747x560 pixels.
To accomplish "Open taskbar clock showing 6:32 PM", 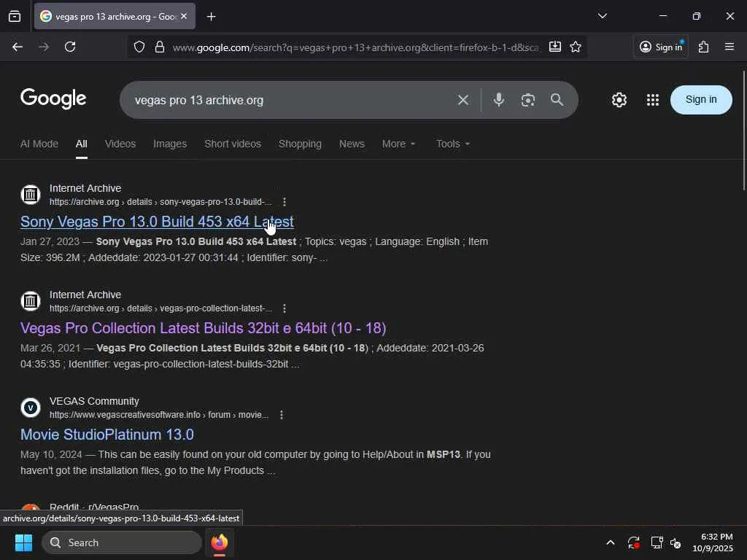I will point(713,542).
